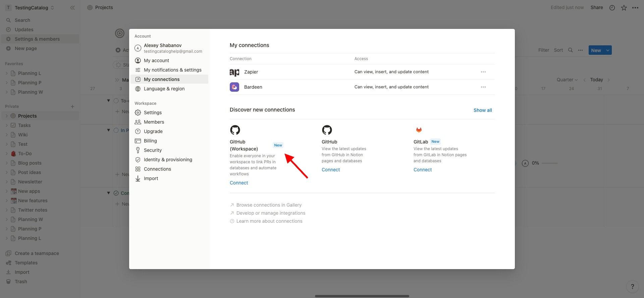Go to previous period in timeline
Screen dimensions: 644x298
click(x=584, y=80)
